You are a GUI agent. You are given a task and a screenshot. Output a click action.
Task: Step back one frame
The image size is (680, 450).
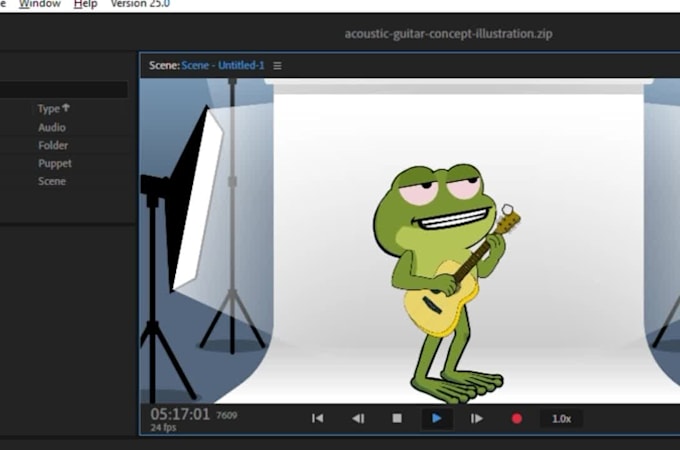[358, 418]
